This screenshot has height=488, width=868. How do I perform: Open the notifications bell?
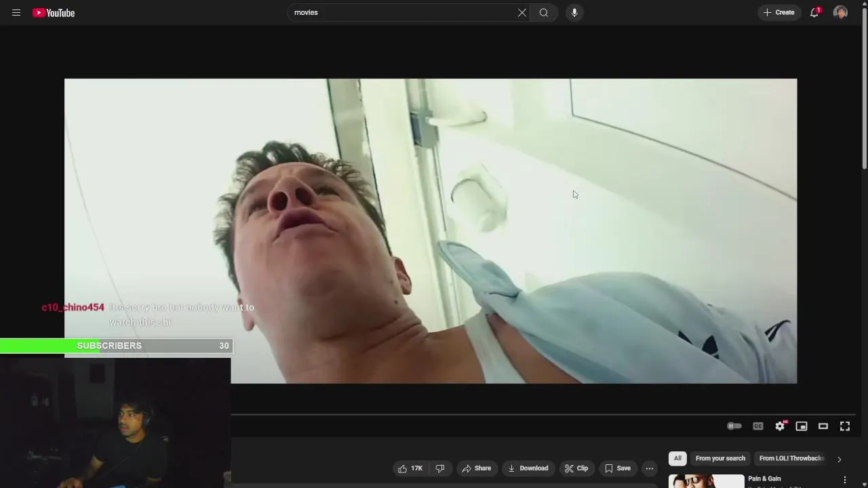(x=814, y=12)
